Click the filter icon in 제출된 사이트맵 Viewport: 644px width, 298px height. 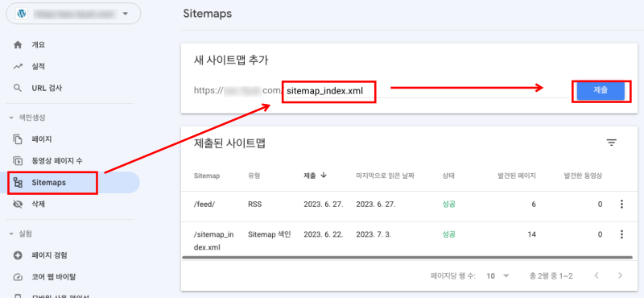(612, 143)
